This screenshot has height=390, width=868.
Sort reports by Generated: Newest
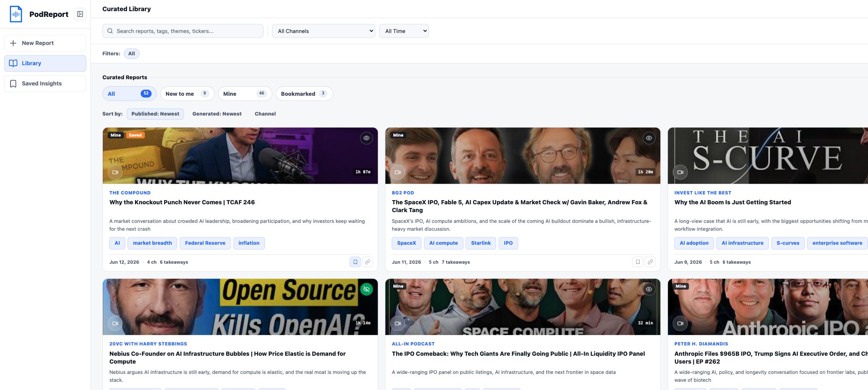point(217,114)
